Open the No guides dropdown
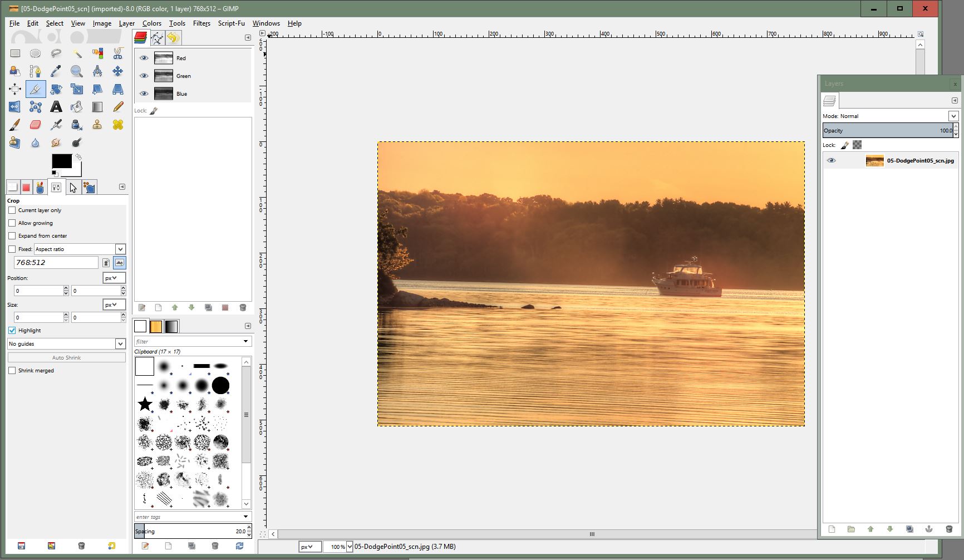Image resolution: width=964 pixels, height=560 pixels. point(67,344)
